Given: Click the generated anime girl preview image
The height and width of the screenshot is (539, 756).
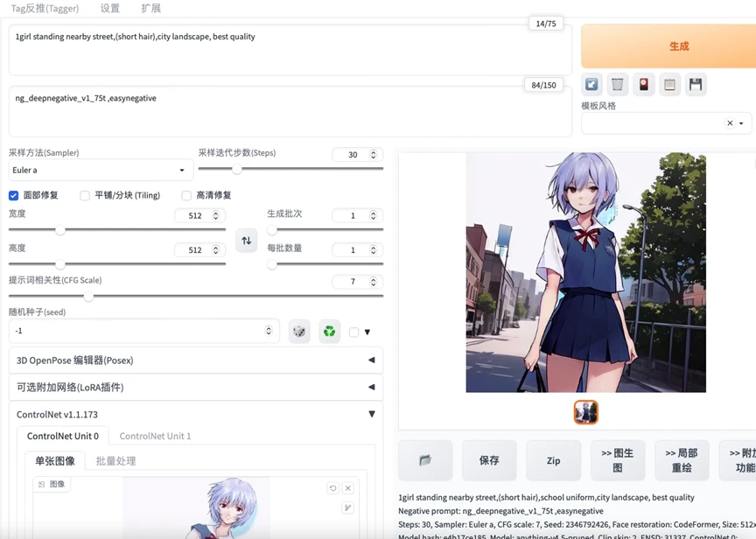Looking at the screenshot, I should click(585, 272).
